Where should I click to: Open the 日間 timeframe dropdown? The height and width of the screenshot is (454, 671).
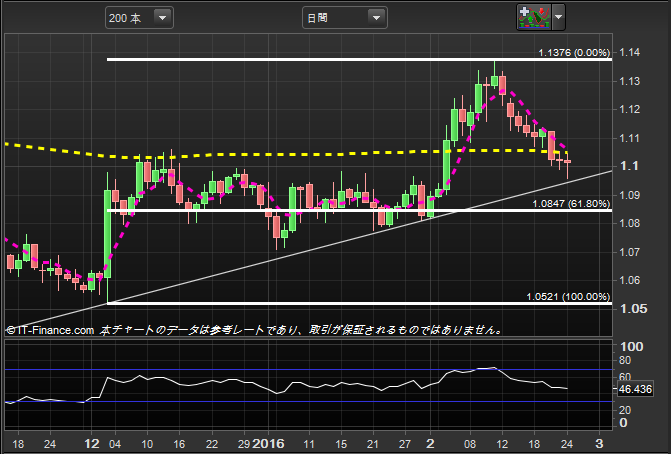344,18
